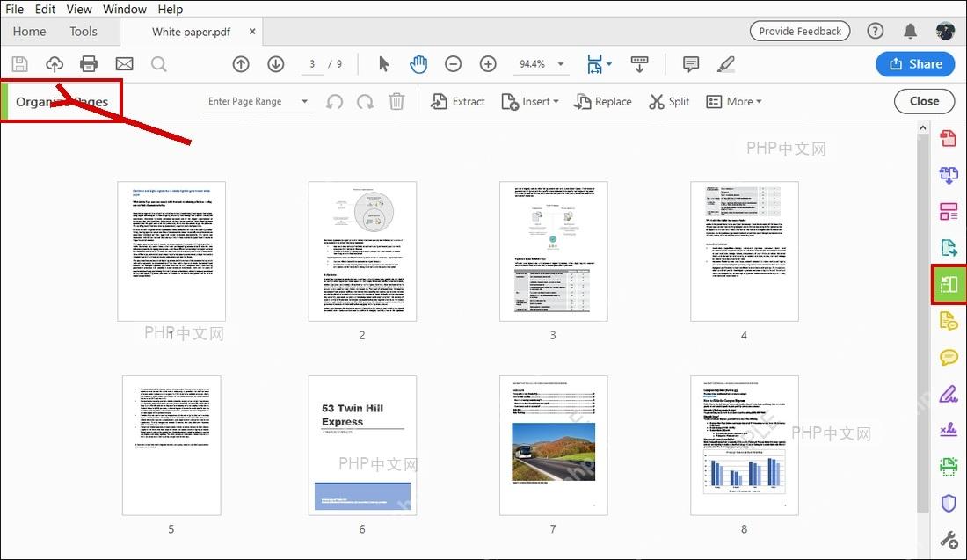
Task: Zoom in with the plus circle icon
Action: pos(488,64)
